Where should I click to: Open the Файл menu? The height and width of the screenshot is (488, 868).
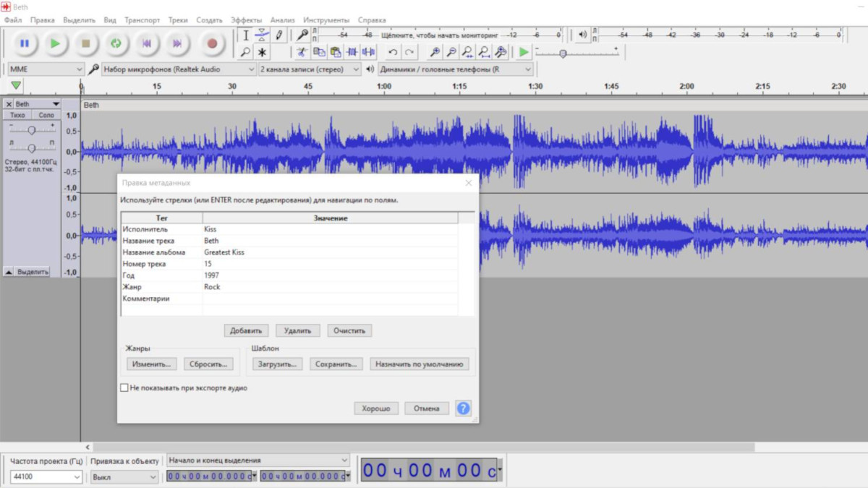pos(12,20)
